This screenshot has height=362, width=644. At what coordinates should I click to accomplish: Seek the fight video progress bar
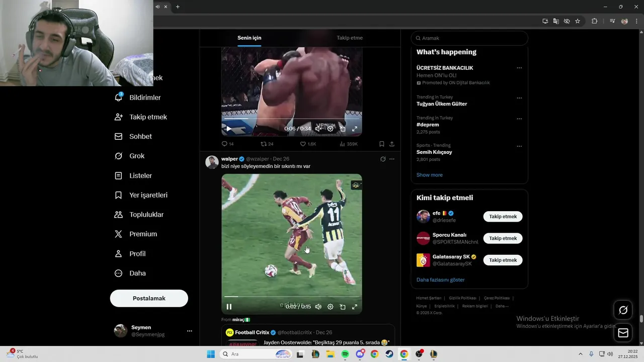pos(292,119)
